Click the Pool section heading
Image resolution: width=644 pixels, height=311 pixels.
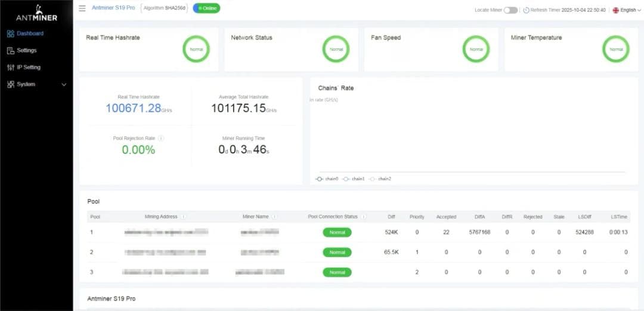coord(94,202)
